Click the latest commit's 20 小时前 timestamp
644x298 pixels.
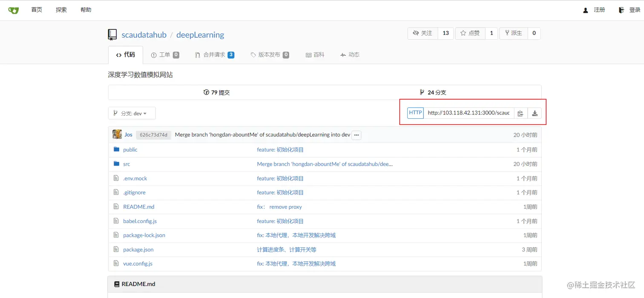[x=525, y=135]
